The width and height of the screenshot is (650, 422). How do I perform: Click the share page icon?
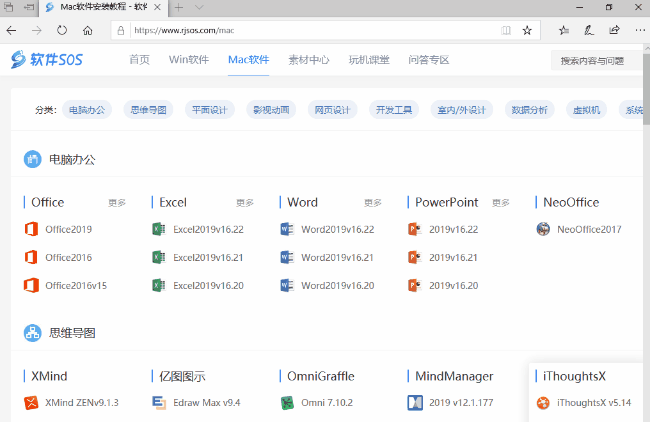click(614, 30)
